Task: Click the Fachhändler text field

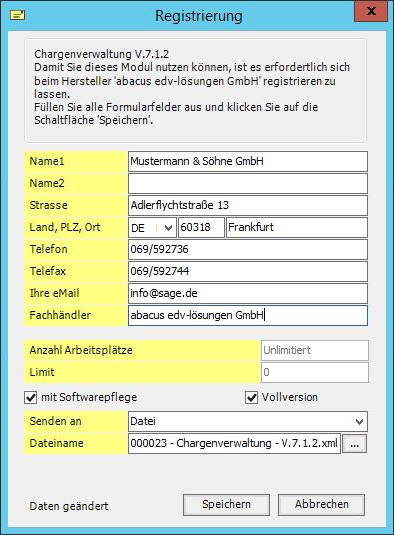Action: coord(248,316)
